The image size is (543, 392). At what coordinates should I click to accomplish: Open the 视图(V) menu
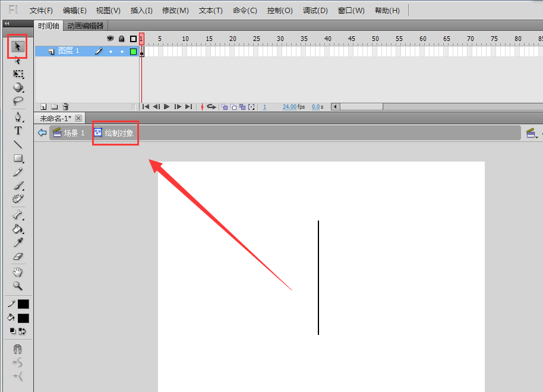click(108, 10)
